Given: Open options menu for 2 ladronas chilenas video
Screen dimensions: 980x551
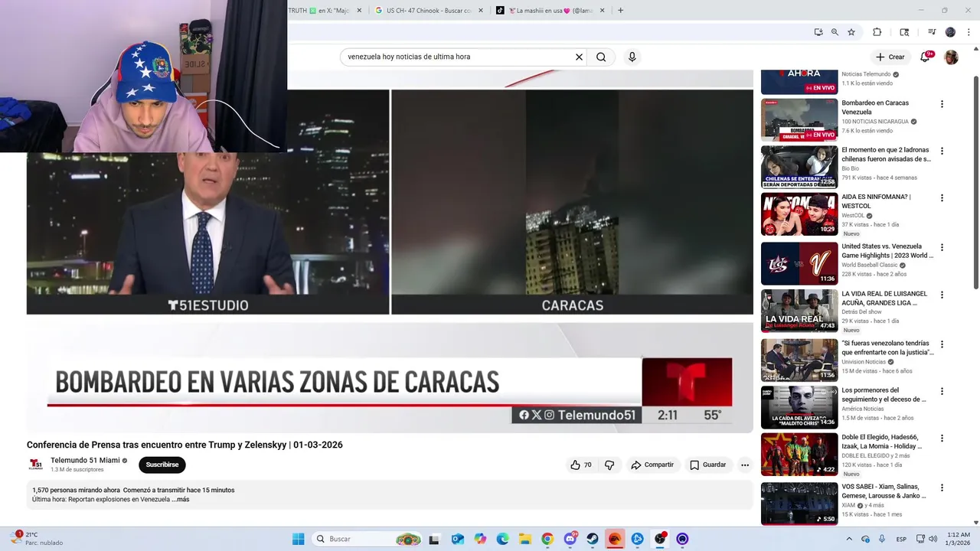Looking at the screenshot, I should (942, 152).
